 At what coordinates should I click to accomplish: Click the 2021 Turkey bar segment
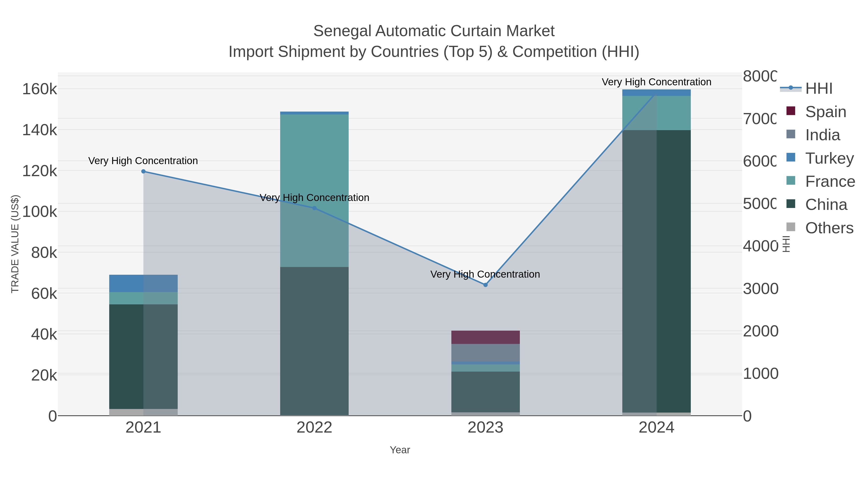coord(143,284)
